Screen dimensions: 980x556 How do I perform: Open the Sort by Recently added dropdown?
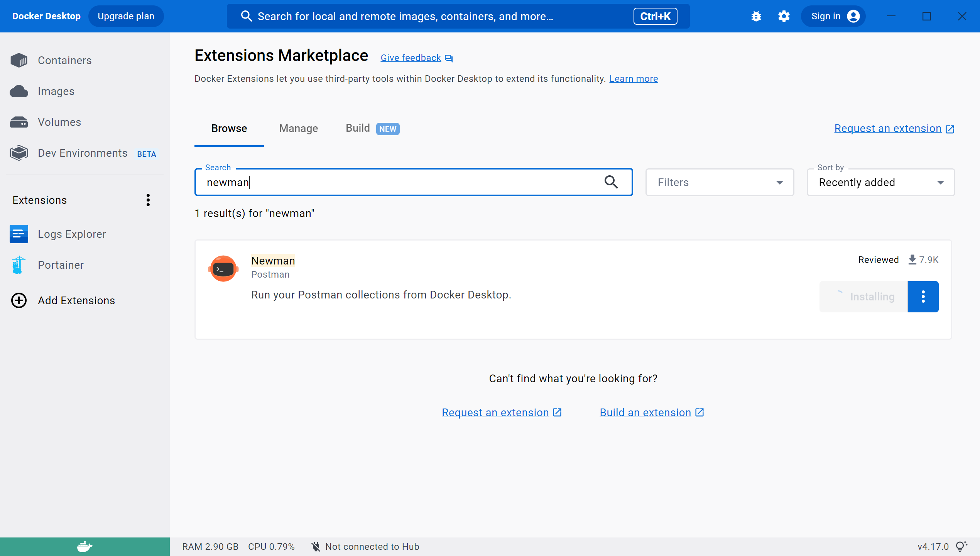(880, 182)
